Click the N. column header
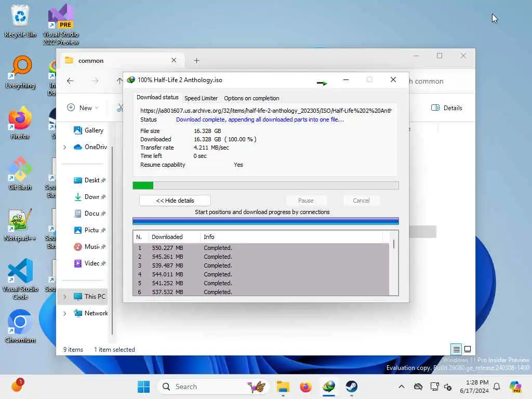The width and height of the screenshot is (532, 399). [x=141, y=237]
